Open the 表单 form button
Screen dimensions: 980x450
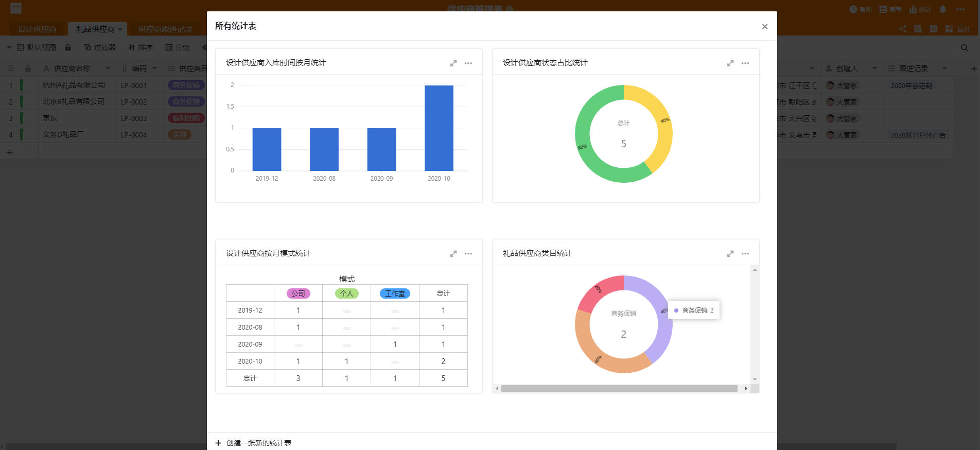tap(890, 9)
